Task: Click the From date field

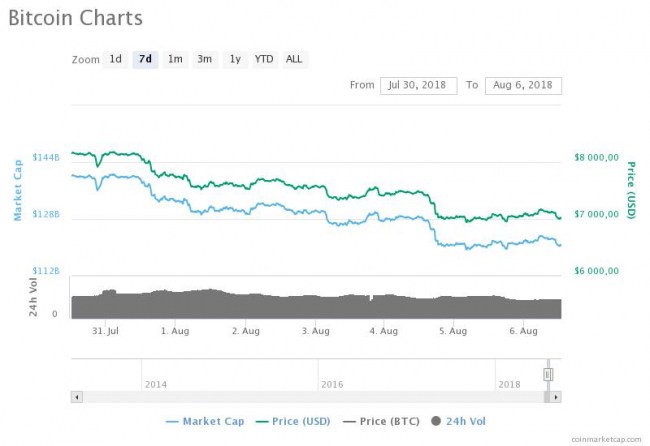Action: [418, 85]
